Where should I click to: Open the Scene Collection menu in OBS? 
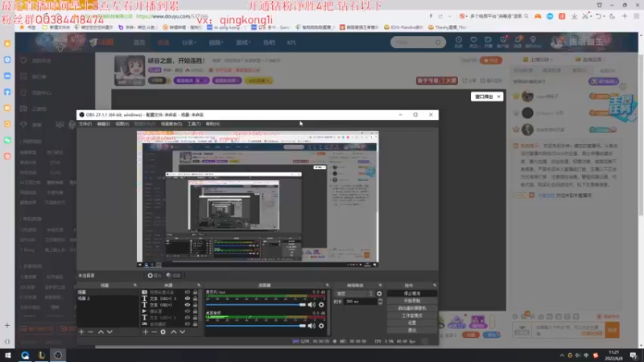[171, 124]
